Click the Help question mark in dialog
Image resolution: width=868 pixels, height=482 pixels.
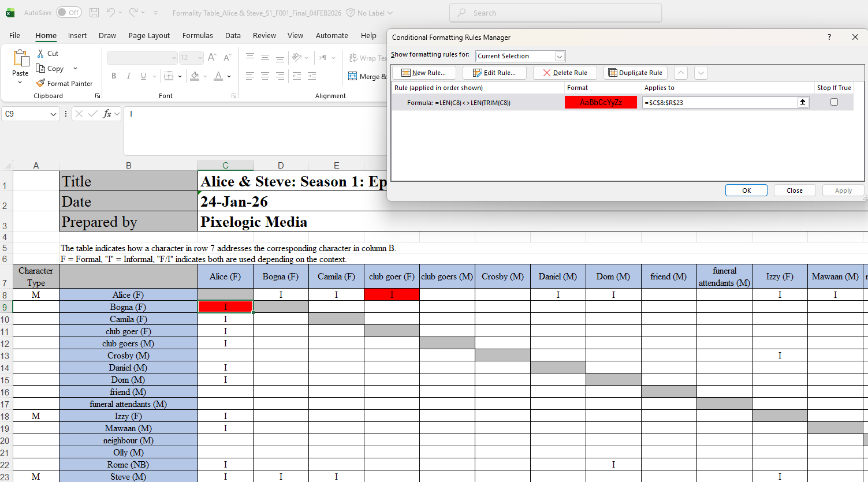click(829, 37)
